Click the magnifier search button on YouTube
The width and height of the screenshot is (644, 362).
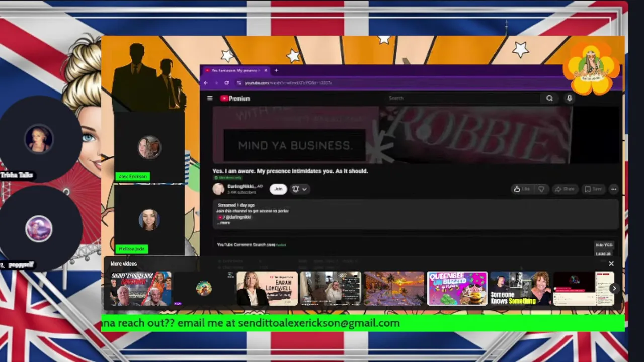(549, 98)
